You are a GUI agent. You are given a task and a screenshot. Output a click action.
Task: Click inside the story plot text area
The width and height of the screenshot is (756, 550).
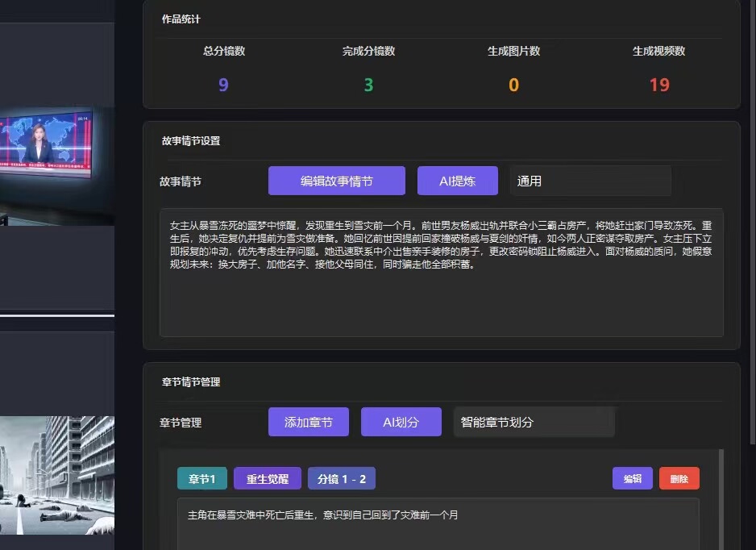[x=441, y=273]
